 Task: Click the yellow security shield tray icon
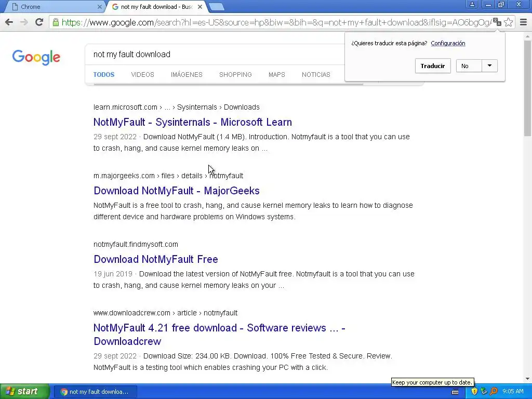474,391
